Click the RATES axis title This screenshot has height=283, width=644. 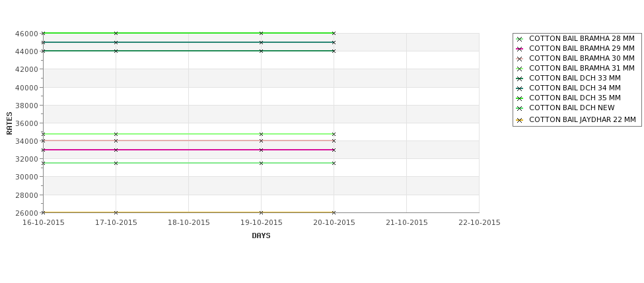[9, 123]
